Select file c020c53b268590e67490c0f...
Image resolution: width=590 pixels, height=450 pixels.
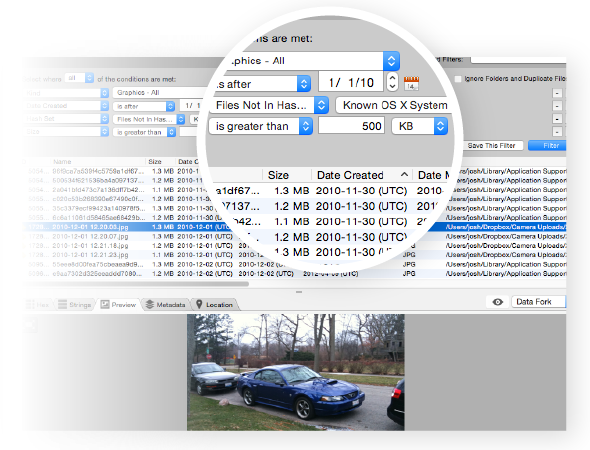coord(98,199)
